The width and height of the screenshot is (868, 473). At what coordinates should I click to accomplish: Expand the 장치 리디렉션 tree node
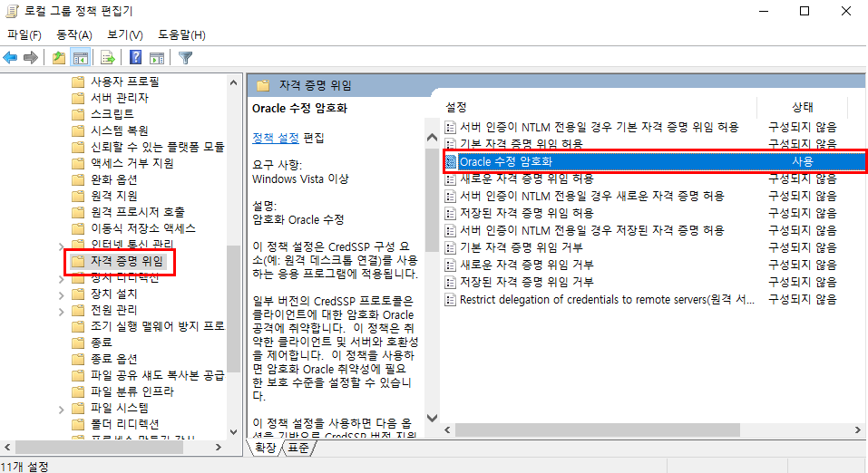pyautogui.click(x=61, y=279)
